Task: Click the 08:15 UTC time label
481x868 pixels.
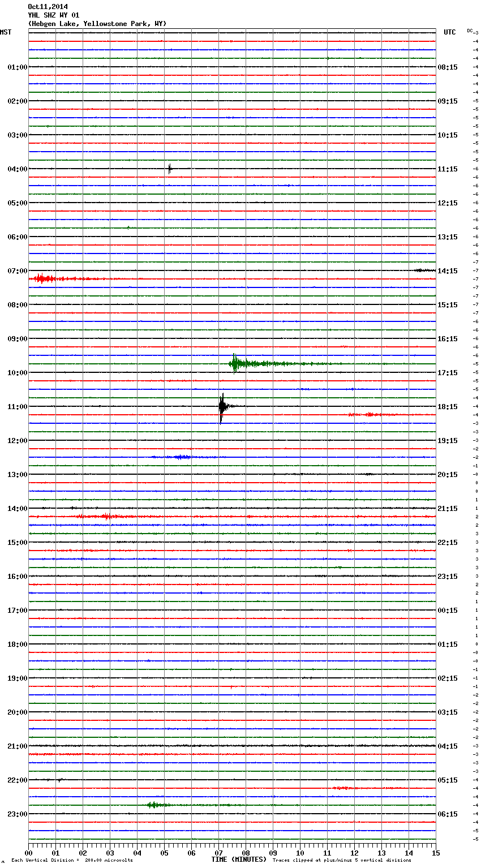Action: click(448, 67)
